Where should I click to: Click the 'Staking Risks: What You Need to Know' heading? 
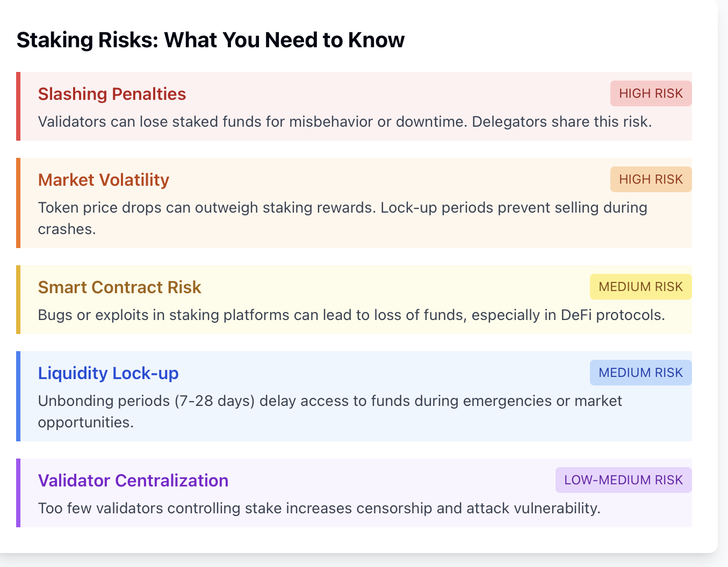click(210, 40)
